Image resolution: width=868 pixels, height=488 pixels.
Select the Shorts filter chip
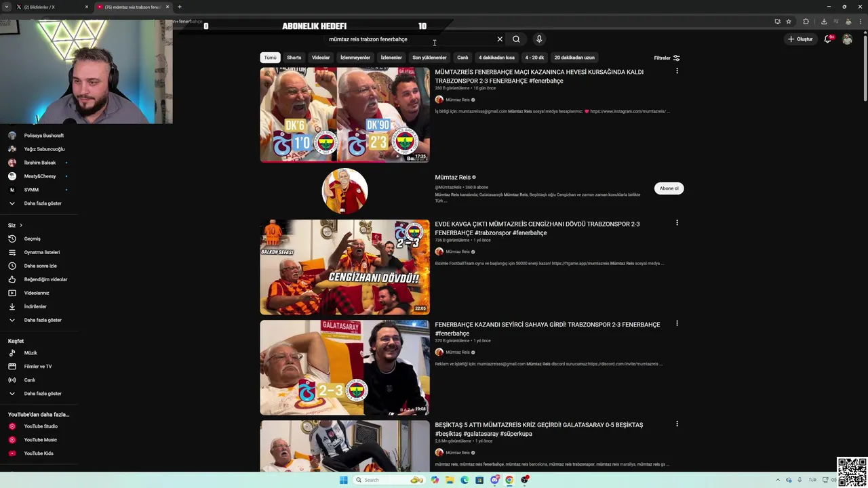coord(294,58)
